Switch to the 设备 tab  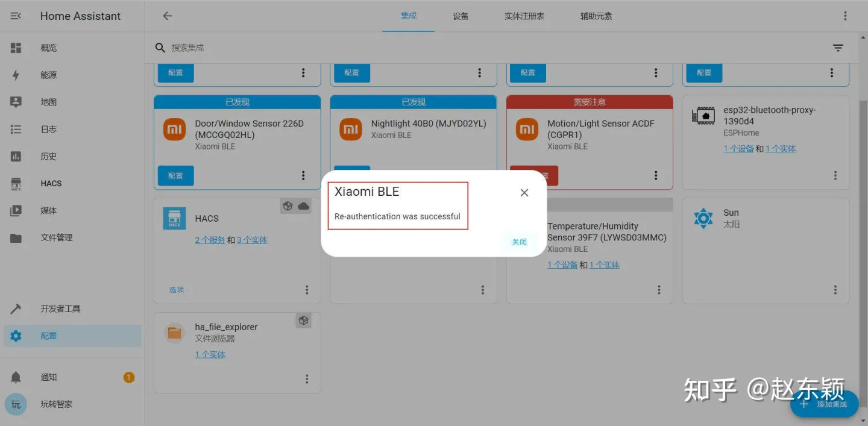coord(461,16)
